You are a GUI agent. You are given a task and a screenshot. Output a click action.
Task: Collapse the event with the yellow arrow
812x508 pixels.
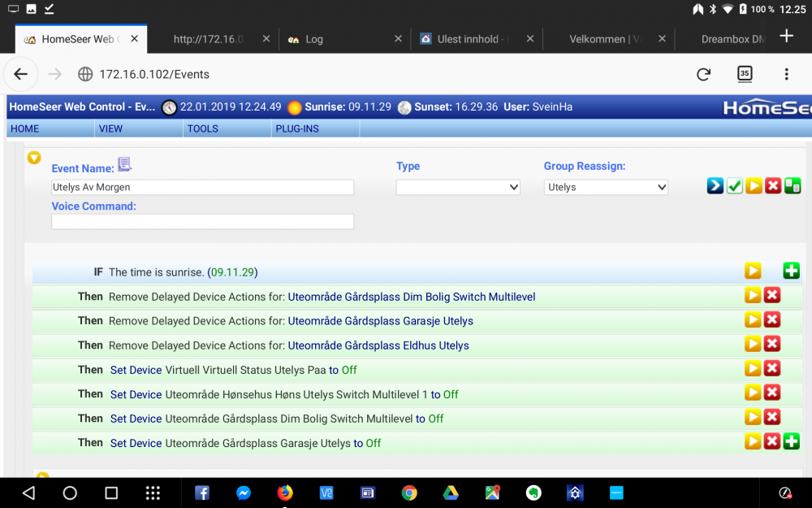(34, 158)
